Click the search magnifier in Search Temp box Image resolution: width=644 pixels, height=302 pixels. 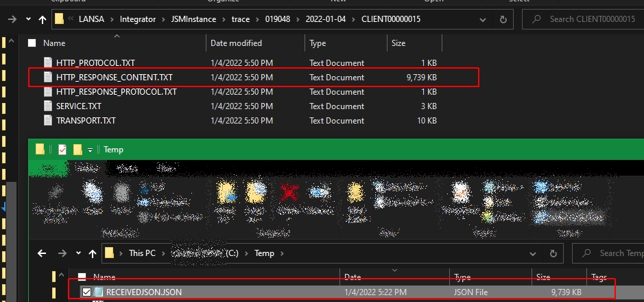pos(586,253)
